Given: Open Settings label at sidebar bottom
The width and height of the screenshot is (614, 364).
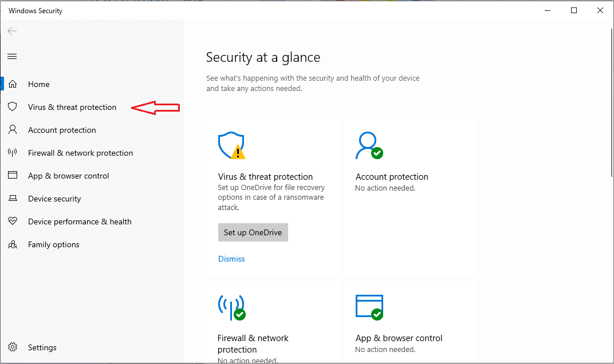Looking at the screenshot, I should 42,347.
